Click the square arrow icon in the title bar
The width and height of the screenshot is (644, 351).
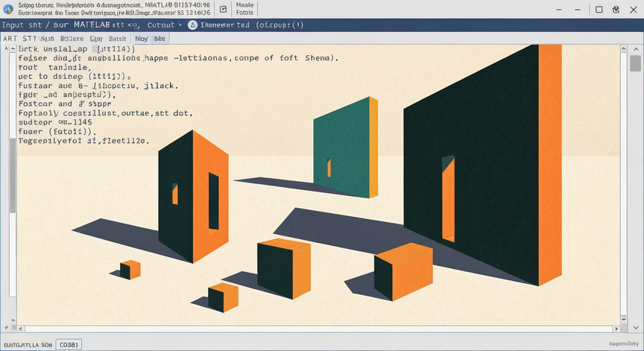(x=223, y=9)
